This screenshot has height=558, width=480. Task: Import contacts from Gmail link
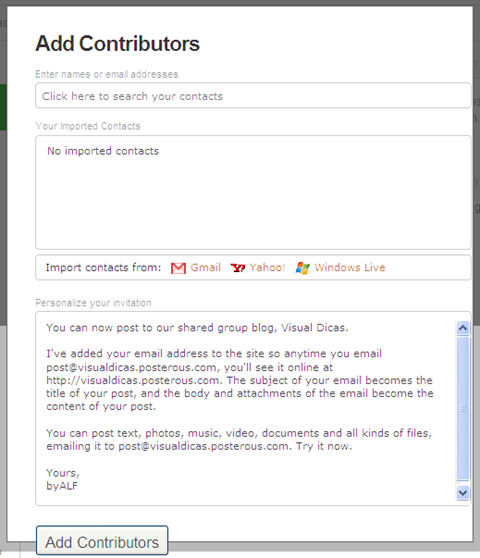[206, 267]
